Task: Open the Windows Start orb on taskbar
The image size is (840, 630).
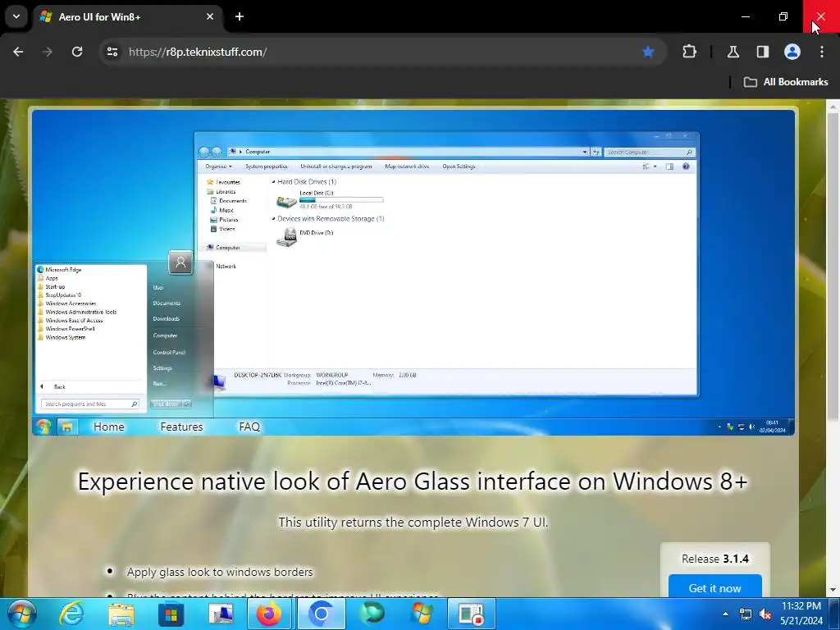Action: (22, 614)
